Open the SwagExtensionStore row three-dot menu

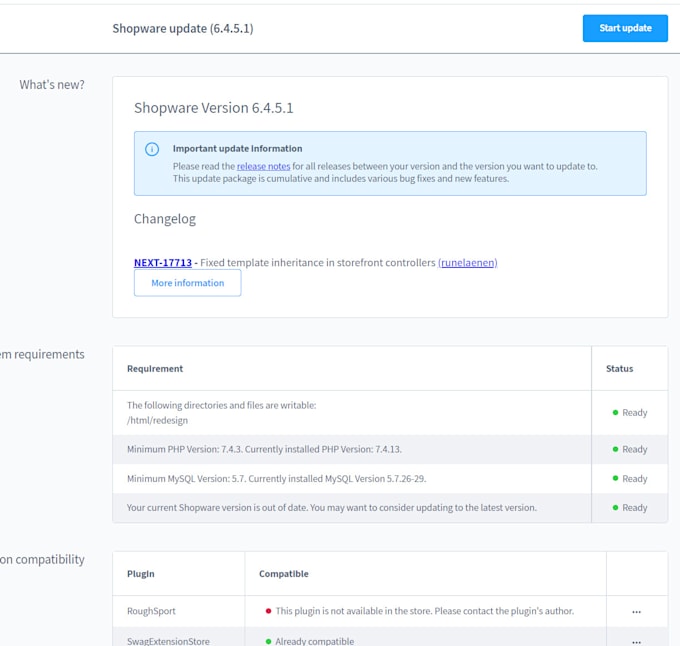pyautogui.click(x=636, y=642)
